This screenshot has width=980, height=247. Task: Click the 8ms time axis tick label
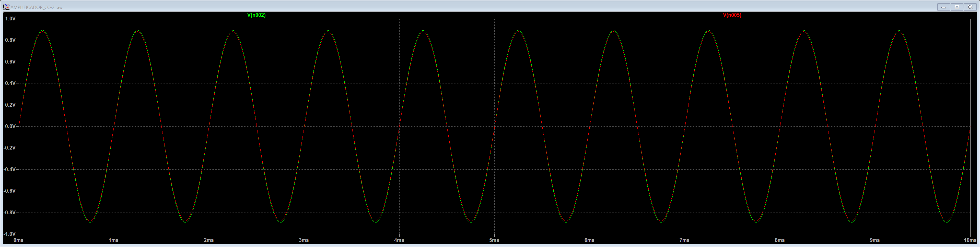(779, 240)
